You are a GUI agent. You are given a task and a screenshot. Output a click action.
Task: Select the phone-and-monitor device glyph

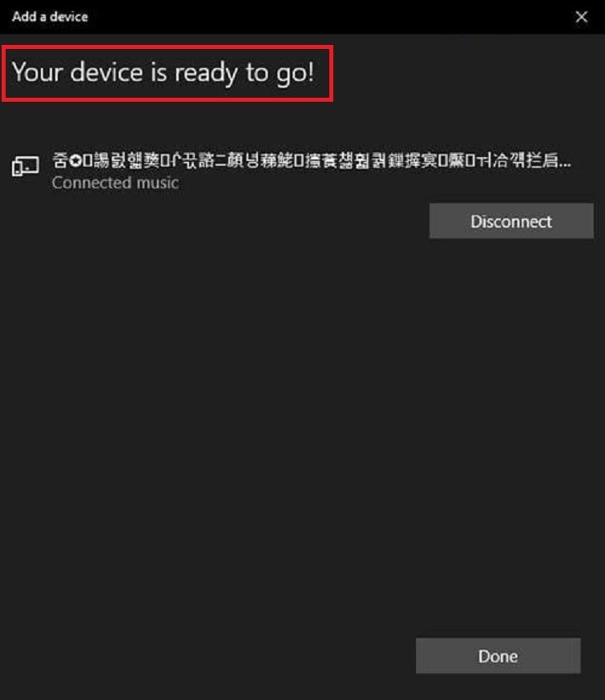[26, 167]
